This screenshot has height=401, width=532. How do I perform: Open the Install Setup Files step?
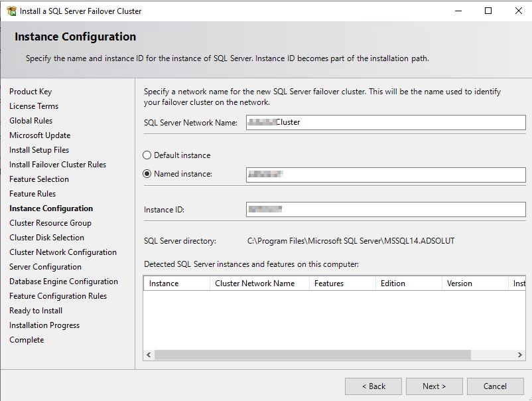coord(39,150)
